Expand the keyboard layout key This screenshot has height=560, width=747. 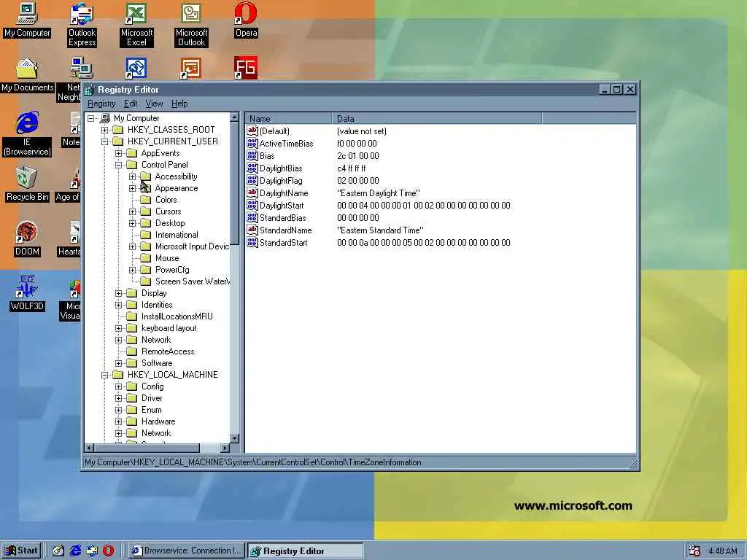click(x=119, y=328)
